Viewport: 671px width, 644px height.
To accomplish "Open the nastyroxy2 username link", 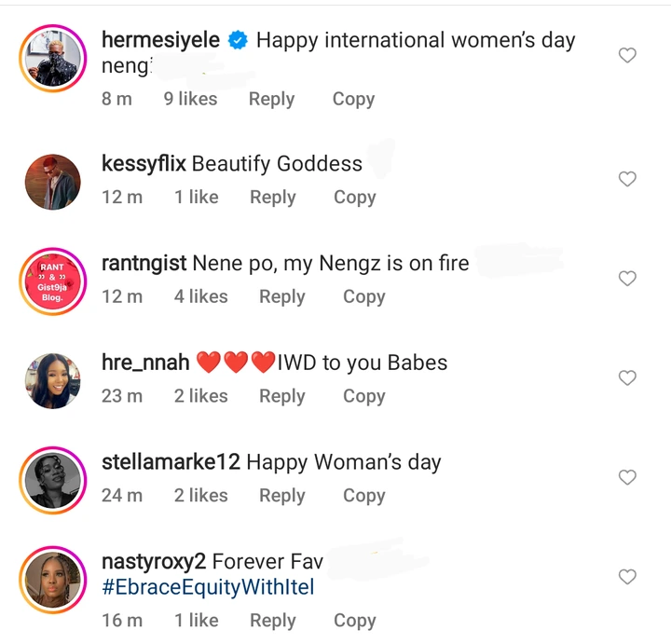I will (153, 562).
